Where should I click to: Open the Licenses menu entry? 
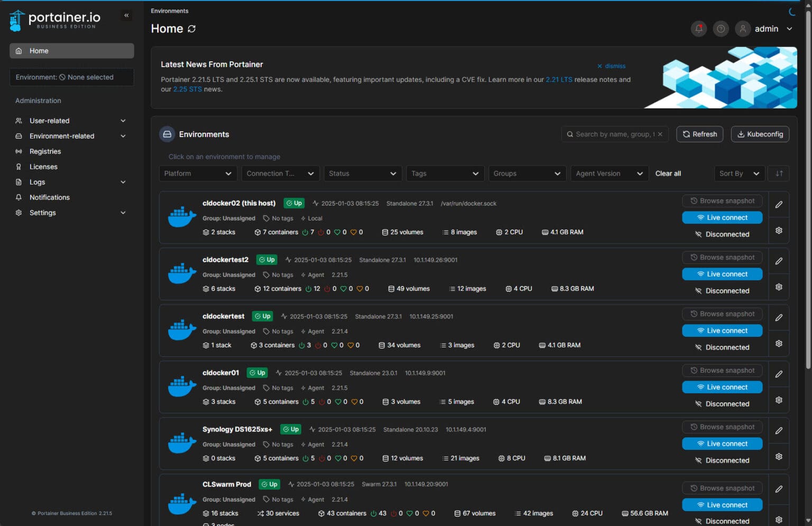click(43, 167)
